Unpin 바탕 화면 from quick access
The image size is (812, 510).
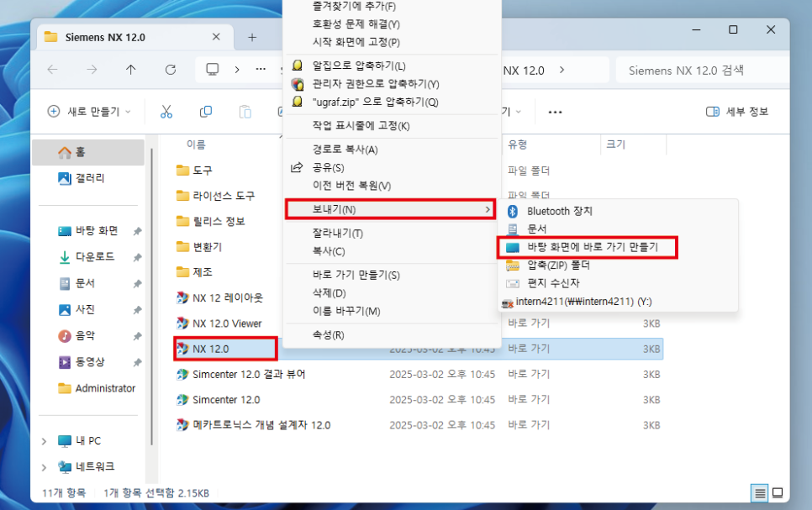137,231
